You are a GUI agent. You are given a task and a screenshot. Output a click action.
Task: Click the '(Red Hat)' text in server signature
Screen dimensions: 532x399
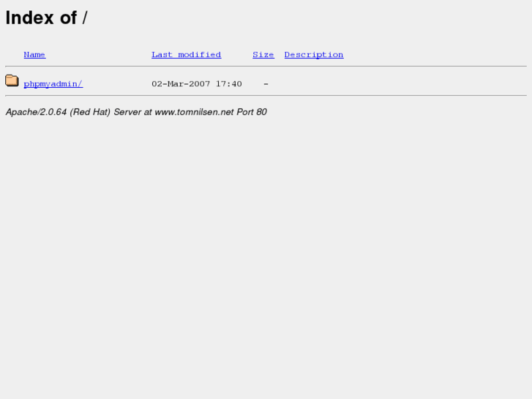[90, 112]
